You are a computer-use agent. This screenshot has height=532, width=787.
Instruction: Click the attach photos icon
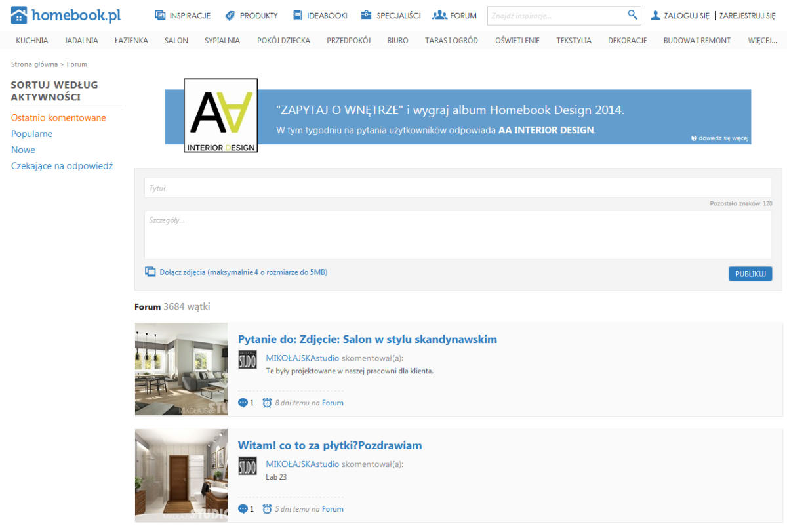(x=150, y=272)
